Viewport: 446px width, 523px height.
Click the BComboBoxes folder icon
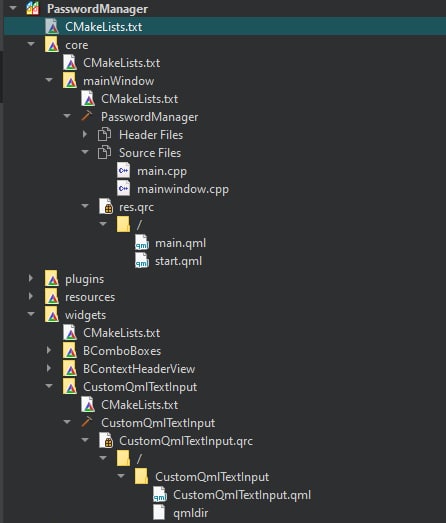click(x=70, y=351)
